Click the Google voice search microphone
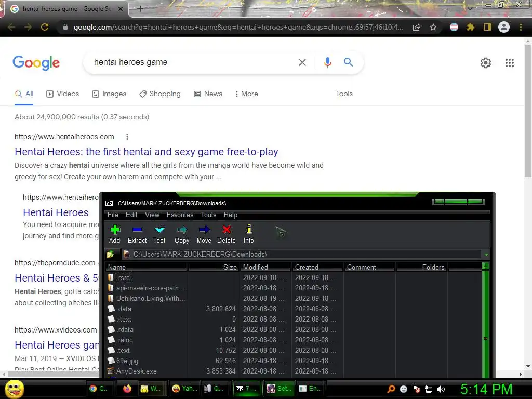 point(328,62)
